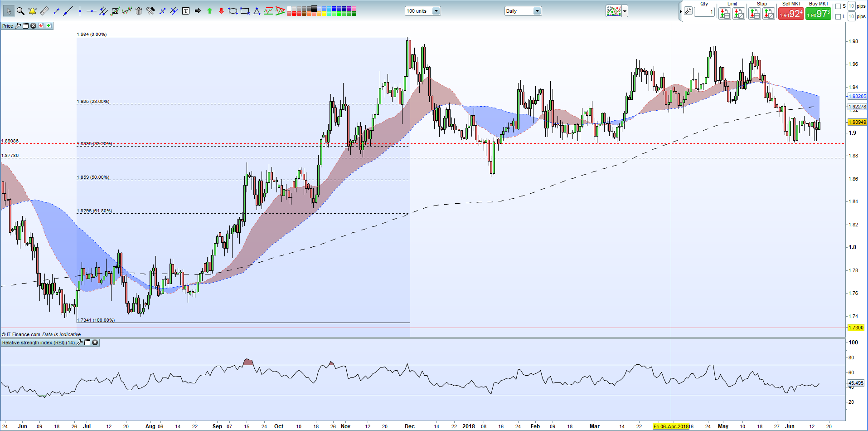Viewport: 868px width, 431px height.
Task: Click second Limit order button
Action: point(739,14)
